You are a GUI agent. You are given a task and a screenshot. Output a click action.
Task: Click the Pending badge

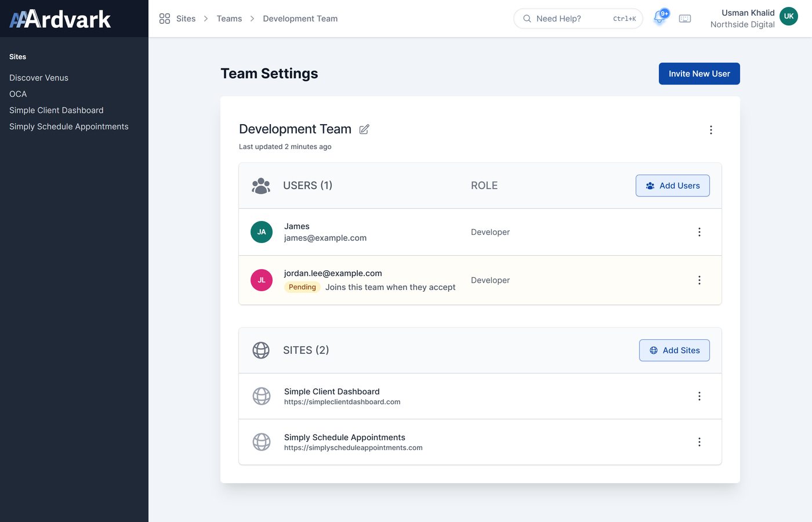[302, 287]
